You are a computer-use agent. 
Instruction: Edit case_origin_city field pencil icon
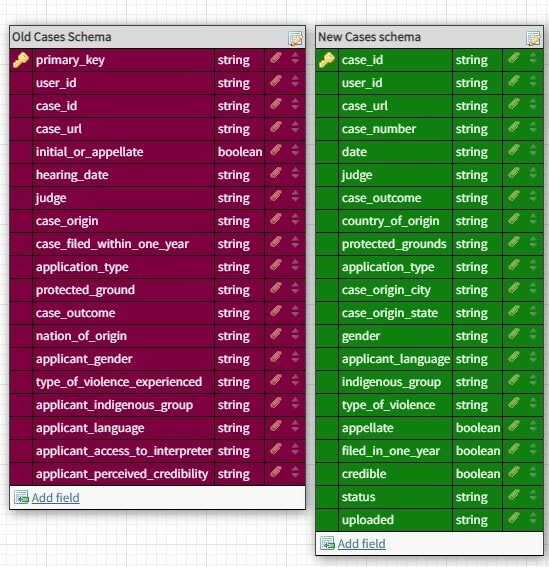coord(514,288)
